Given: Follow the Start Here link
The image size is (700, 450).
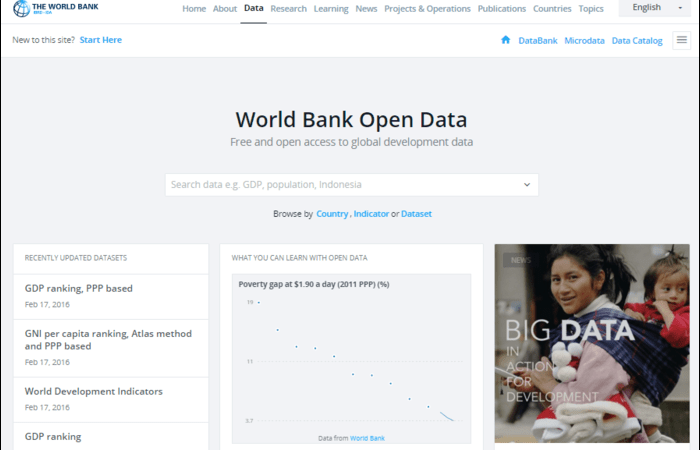Looking at the screenshot, I should coord(100,40).
